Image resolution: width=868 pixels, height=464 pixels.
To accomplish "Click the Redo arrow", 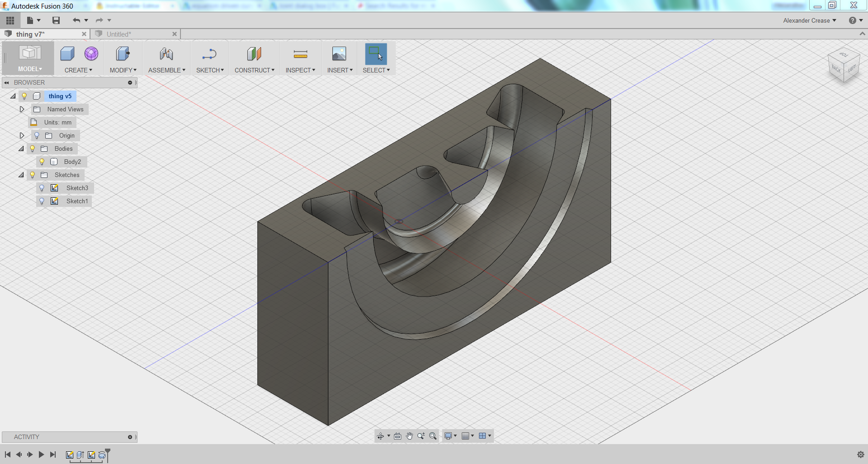I will point(100,20).
